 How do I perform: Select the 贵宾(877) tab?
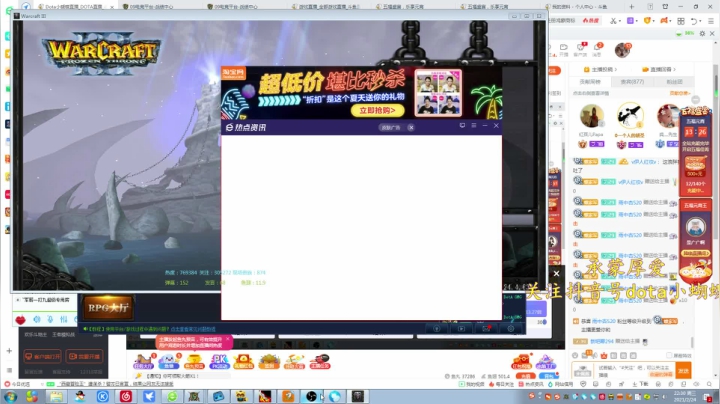pos(632,82)
